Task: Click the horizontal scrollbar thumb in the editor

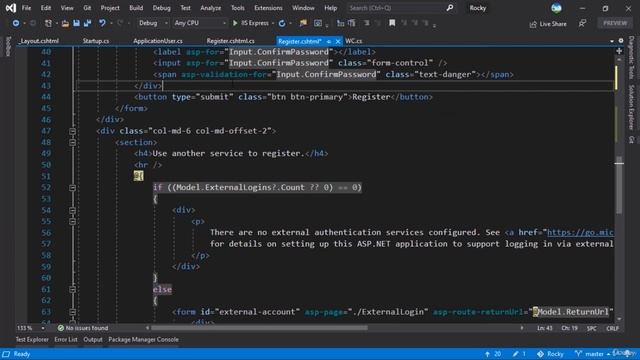Action: (259, 328)
